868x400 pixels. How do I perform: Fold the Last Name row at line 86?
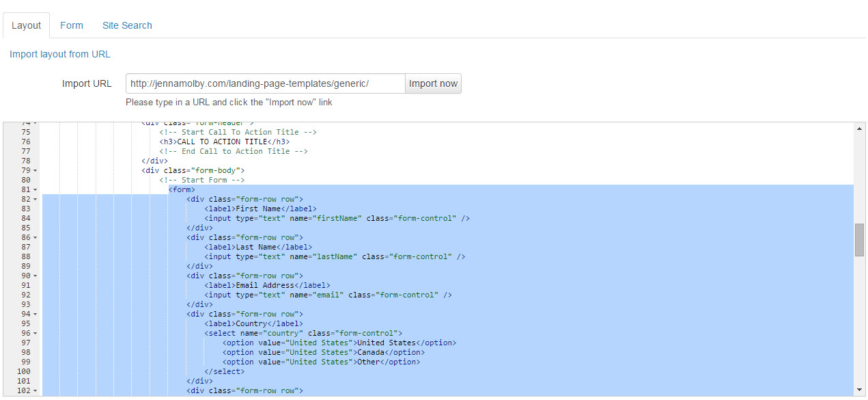[x=35, y=237]
